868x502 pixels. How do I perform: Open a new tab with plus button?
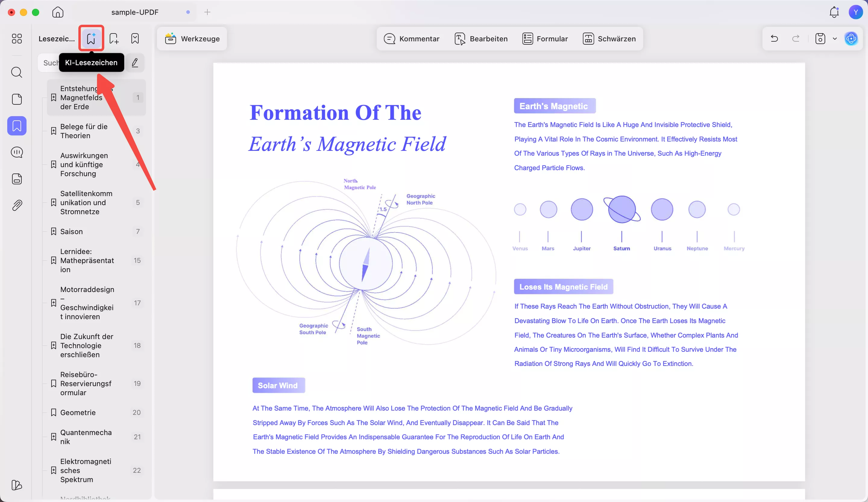pyautogui.click(x=207, y=12)
